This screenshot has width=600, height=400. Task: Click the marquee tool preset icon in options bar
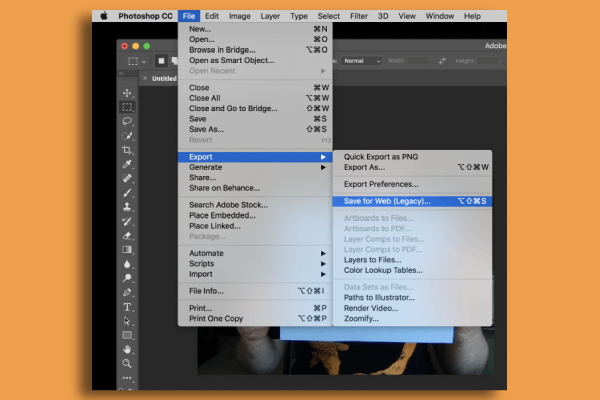pyautogui.click(x=133, y=61)
